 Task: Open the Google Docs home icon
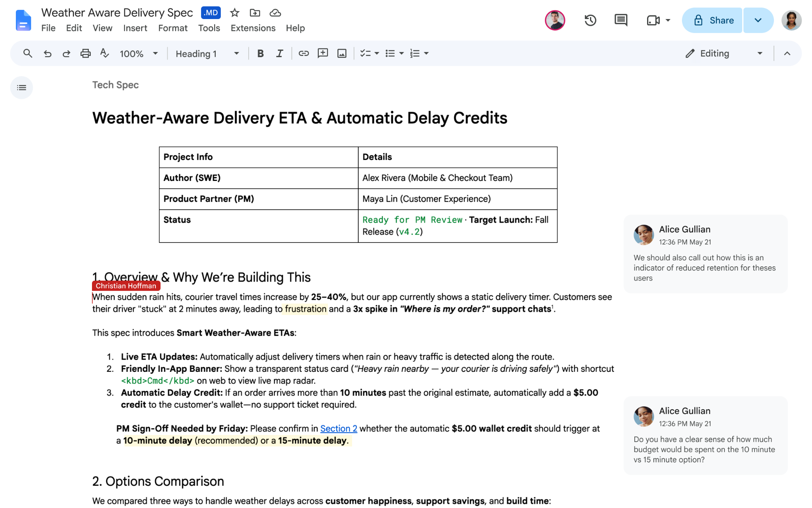[23, 20]
